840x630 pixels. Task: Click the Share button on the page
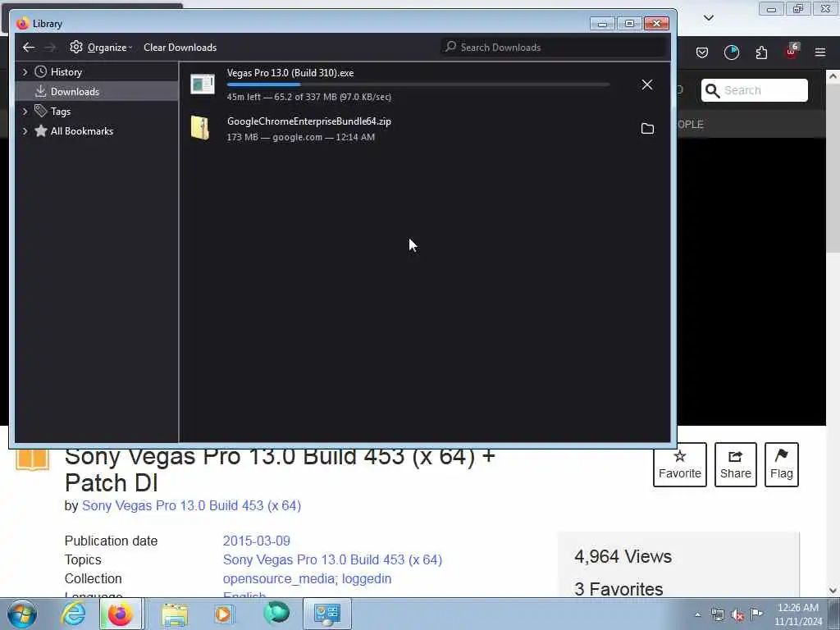click(736, 464)
